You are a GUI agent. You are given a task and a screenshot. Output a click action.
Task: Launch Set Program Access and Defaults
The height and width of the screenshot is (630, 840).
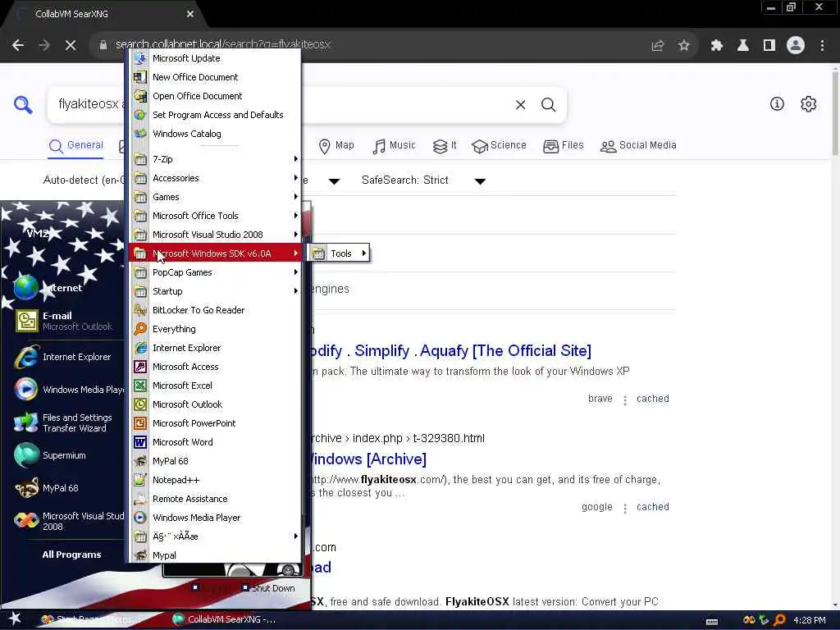(214, 115)
